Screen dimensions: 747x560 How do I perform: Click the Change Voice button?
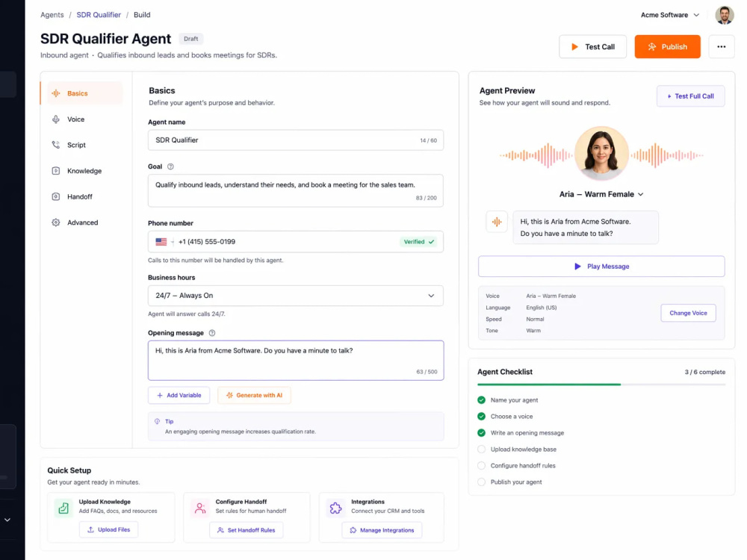(x=688, y=313)
